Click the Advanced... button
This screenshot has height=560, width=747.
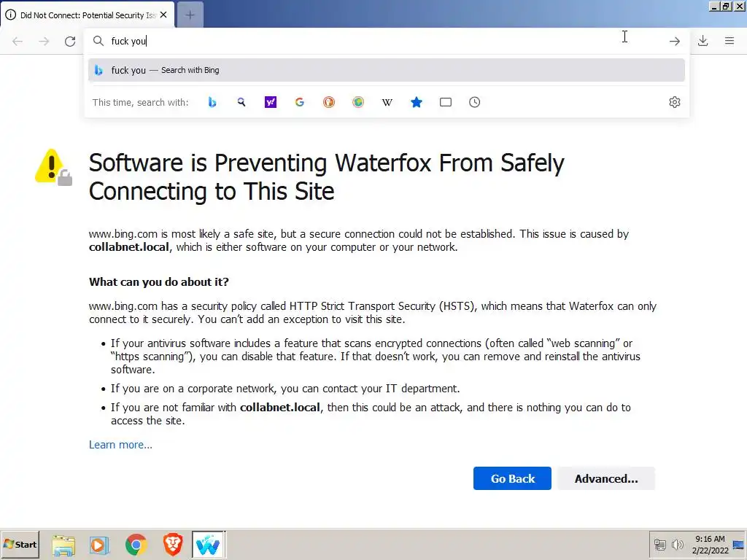pos(606,478)
